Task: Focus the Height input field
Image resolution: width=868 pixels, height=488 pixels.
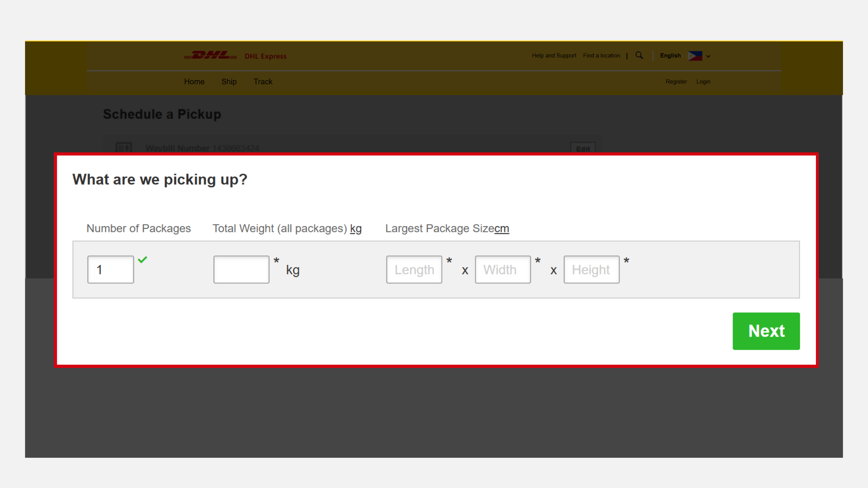Action: [x=591, y=269]
